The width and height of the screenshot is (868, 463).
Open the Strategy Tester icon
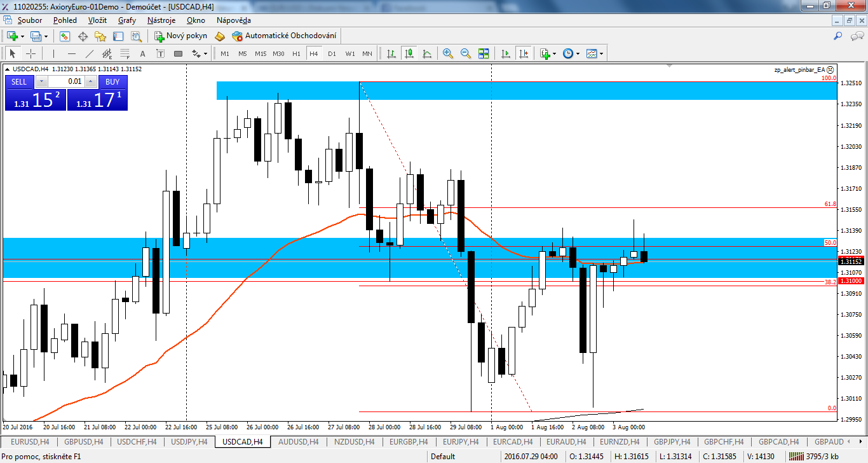pos(136,36)
